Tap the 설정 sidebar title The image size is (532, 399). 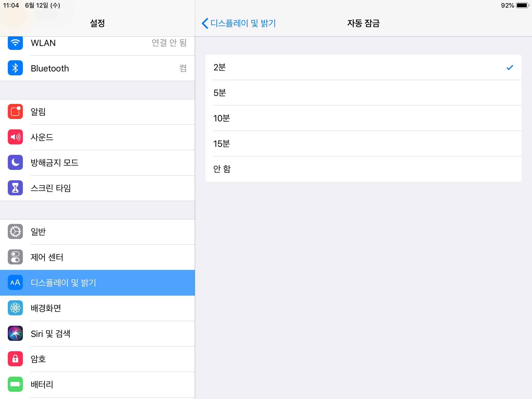click(97, 23)
